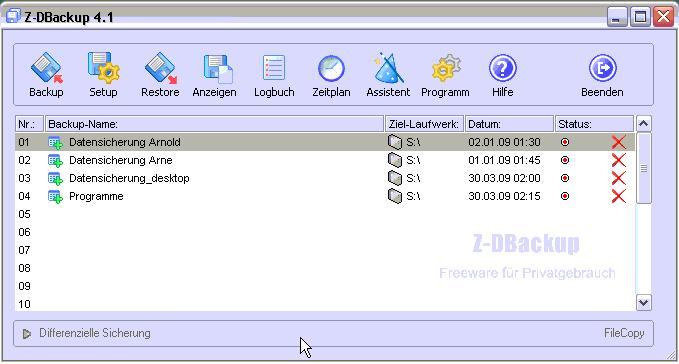The height and width of the screenshot is (364, 679).
Task: Select empty slot number 05
Action: click(x=25, y=214)
